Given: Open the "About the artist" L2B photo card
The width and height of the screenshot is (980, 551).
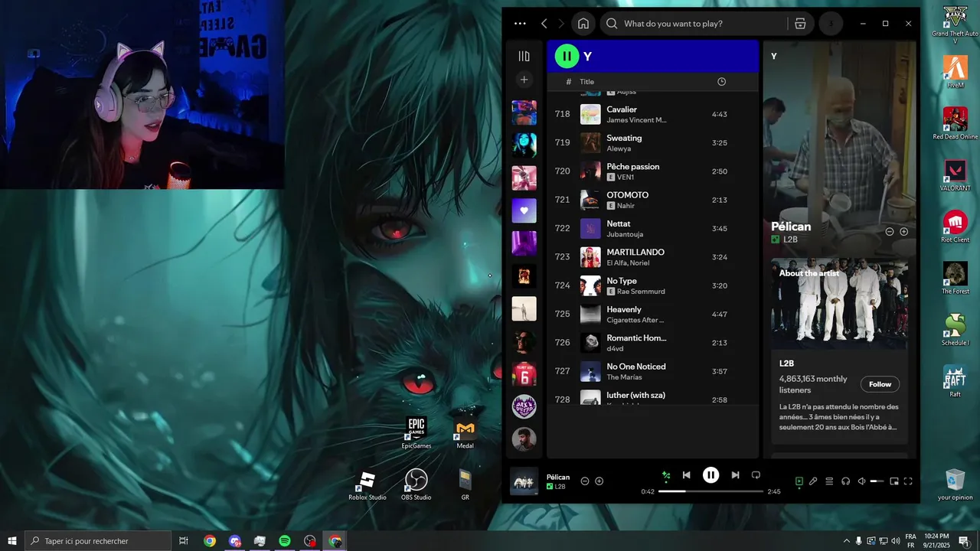Looking at the screenshot, I should 839,304.
